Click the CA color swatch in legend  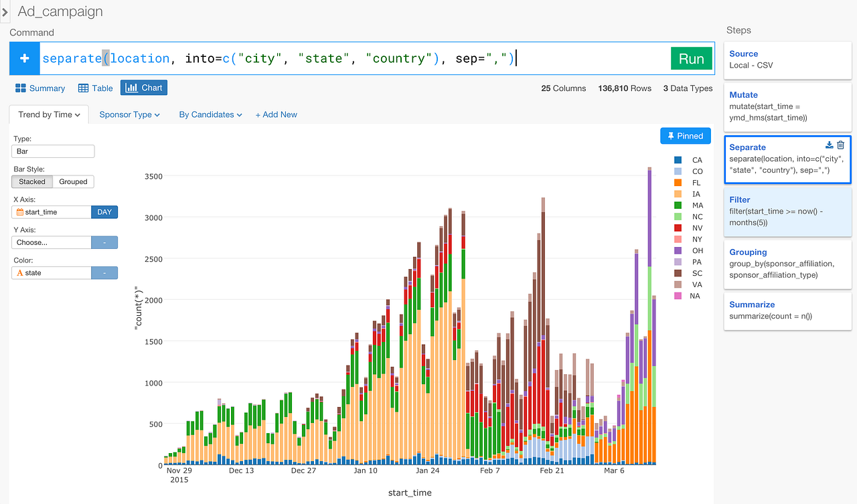pyautogui.click(x=678, y=160)
